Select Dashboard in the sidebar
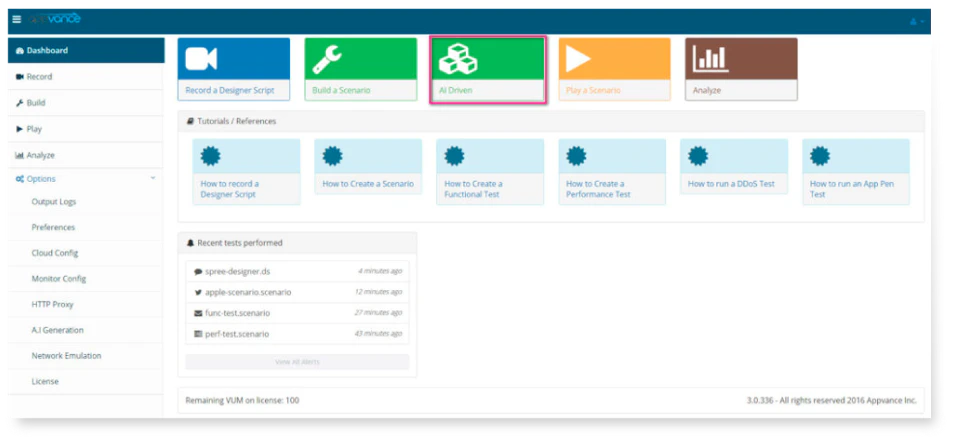The width and height of the screenshot is (960, 444). tap(86, 51)
